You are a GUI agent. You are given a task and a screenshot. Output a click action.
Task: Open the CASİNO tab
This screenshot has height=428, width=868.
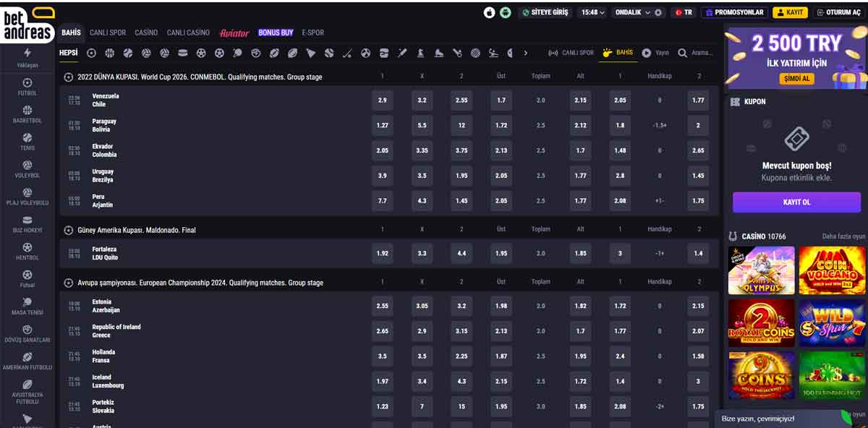point(146,33)
